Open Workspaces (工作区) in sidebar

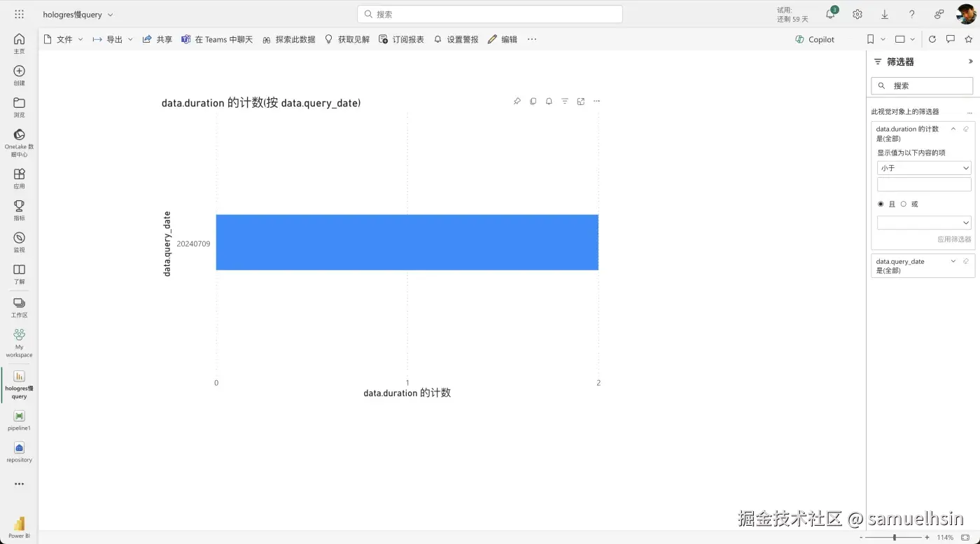[19, 307]
